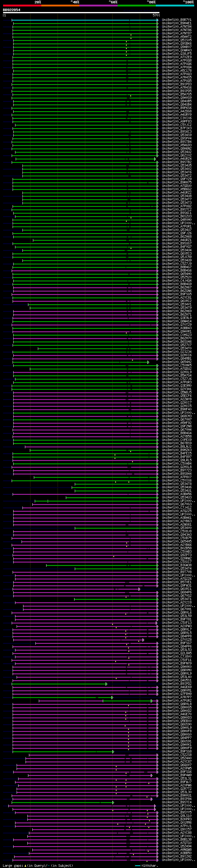197x868 pixels.
Task: Click the label UniRef100_B7FIK3
Action: tap(176, 128)
